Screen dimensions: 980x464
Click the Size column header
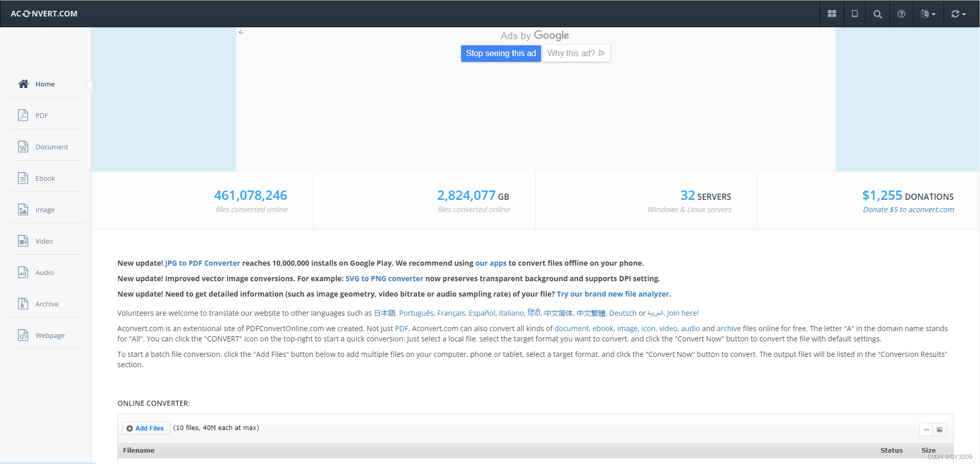point(929,451)
